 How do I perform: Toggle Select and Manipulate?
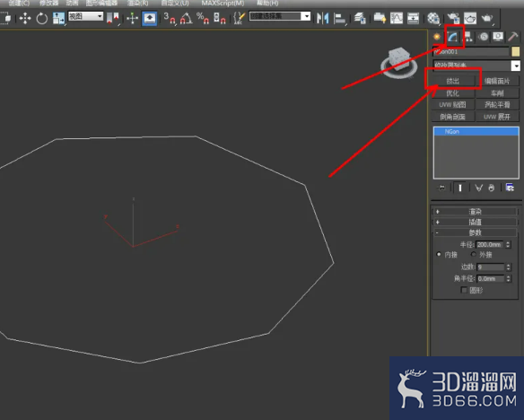132,18
